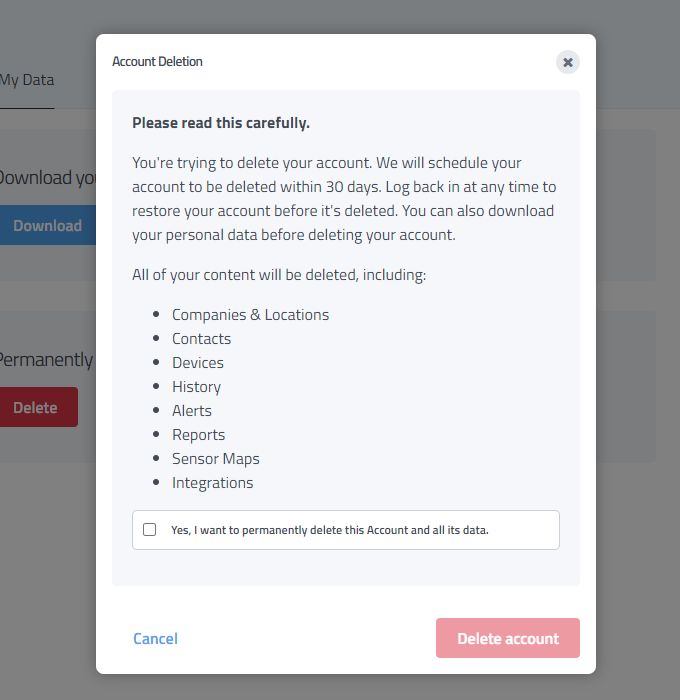This screenshot has height=700, width=680.
Task: Select the 'Sensor Maps' list item
Action: tap(215, 459)
